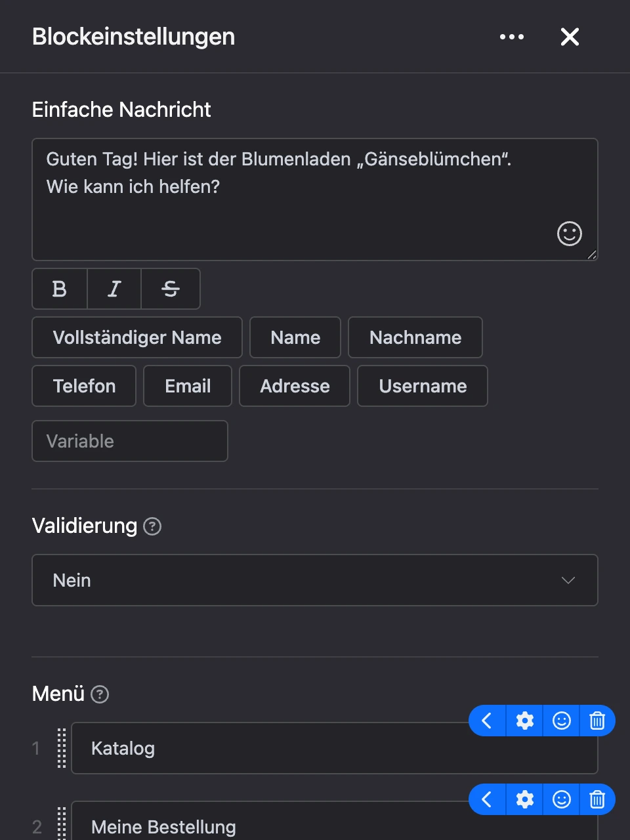Focus the Variable input field
The height and width of the screenshot is (840, 630).
(130, 441)
